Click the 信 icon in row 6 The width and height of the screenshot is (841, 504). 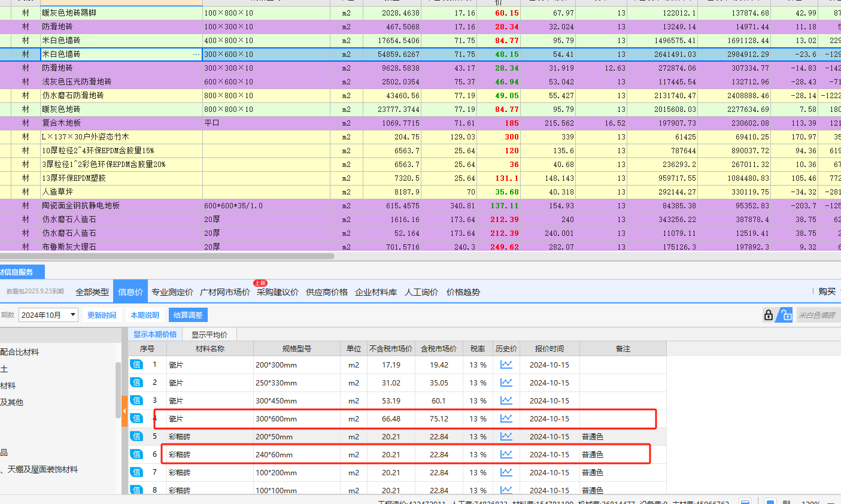(136, 454)
